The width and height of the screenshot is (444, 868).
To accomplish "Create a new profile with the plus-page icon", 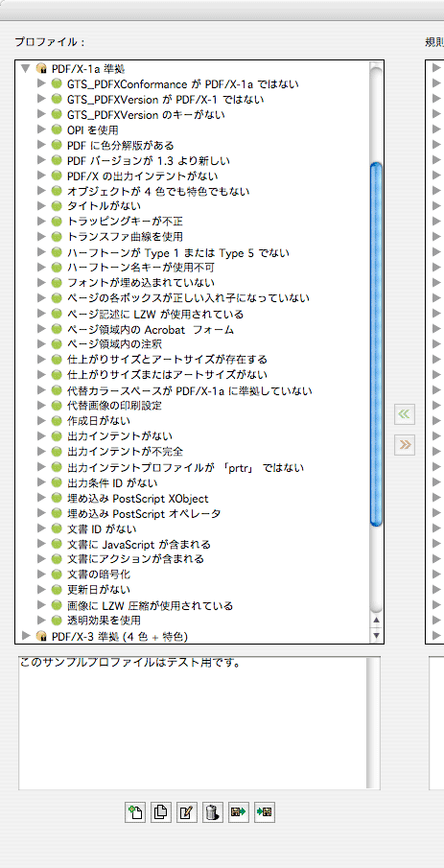I will point(135,812).
